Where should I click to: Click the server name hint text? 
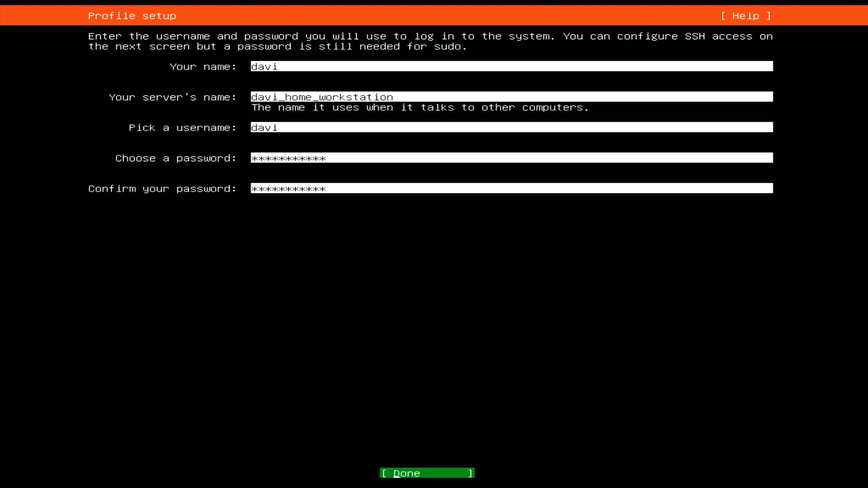pyautogui.click(x=420, y=108)
